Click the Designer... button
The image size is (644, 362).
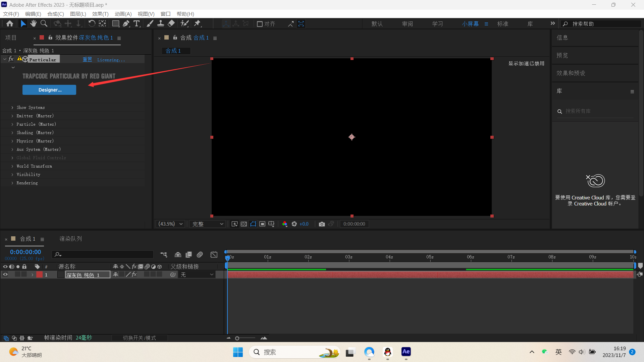coord(49,90)
